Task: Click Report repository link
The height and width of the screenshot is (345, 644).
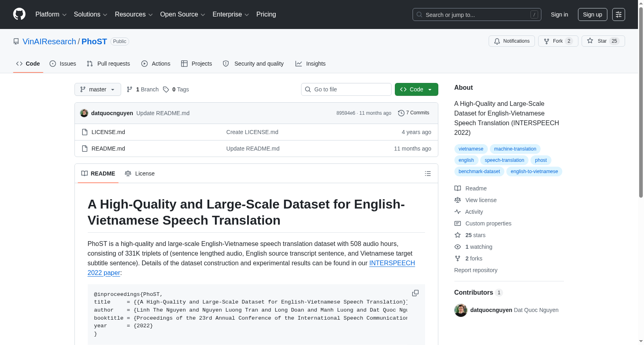Action: [x=476, y=270]
